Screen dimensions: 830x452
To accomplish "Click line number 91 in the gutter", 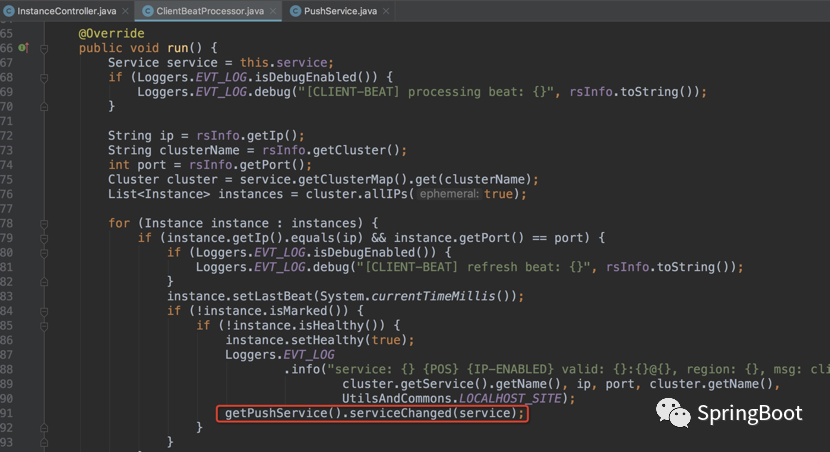I will [x=6, y=413].
